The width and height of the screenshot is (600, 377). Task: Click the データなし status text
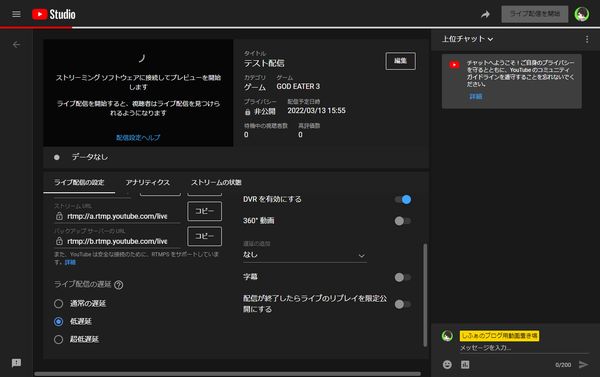(90, 157)
